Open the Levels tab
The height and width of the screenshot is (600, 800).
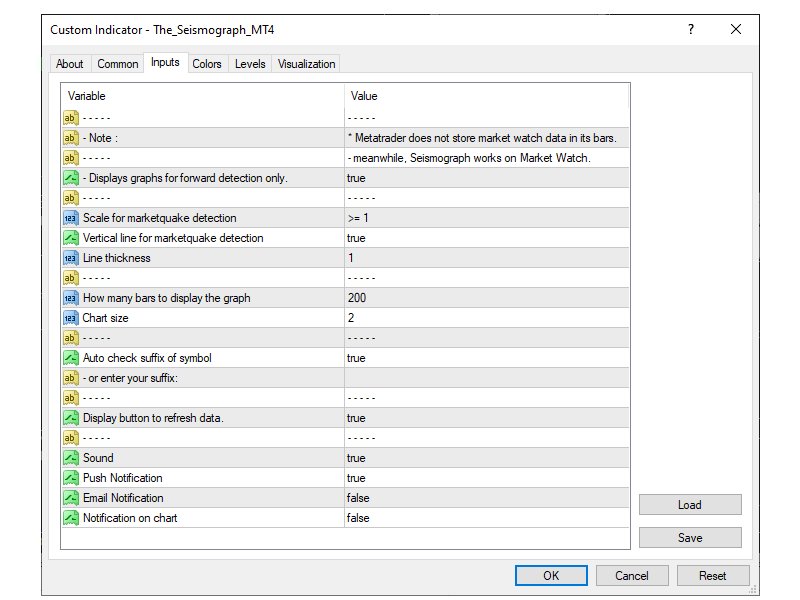tap(250, 64)
